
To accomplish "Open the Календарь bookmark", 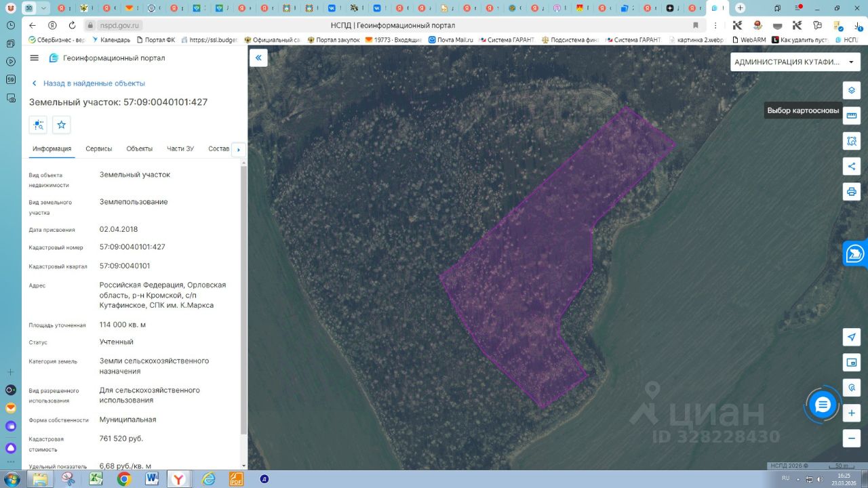I will [x=111, y=40].
